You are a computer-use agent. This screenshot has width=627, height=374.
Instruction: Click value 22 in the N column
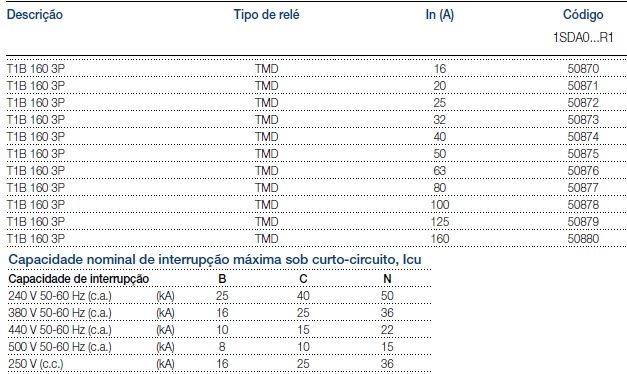(387, 330)
